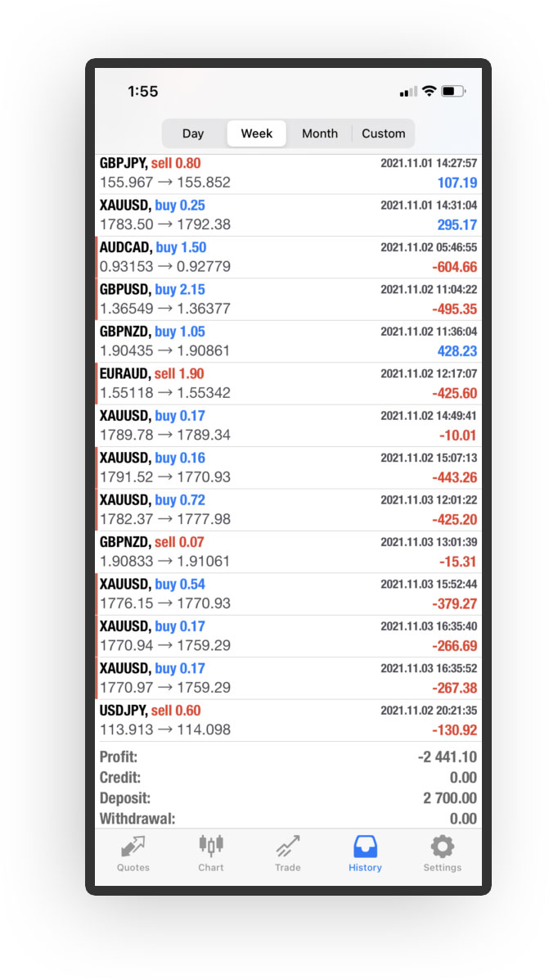Open the Settings gear icon
This screenshot has height=980, width=549.
[442, 847]
